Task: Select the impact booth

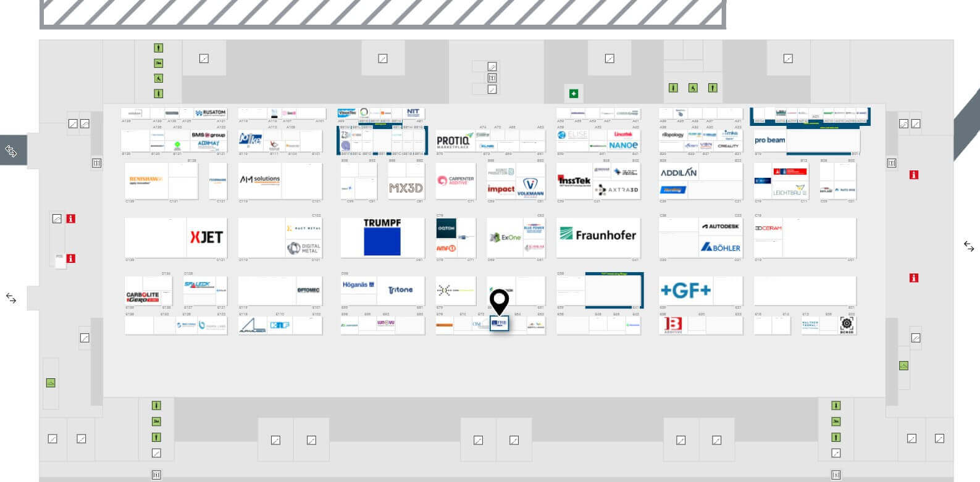Action: tap(501, 188)
